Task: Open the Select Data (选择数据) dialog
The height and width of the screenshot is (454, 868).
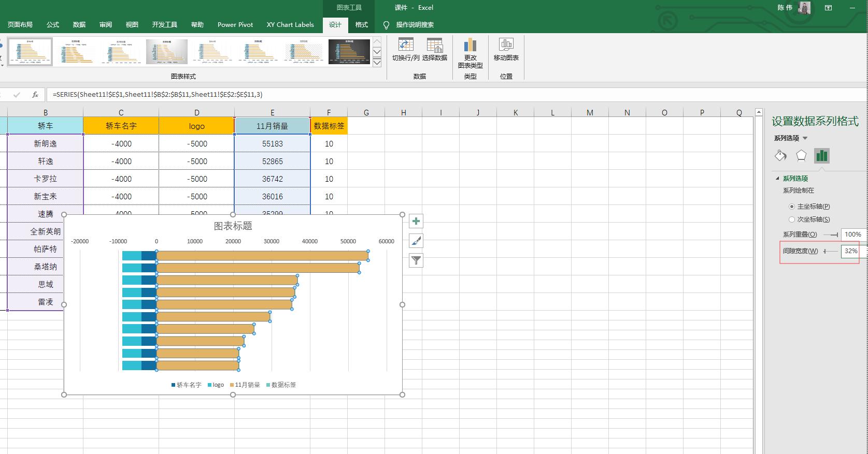Action: point(434,46)
